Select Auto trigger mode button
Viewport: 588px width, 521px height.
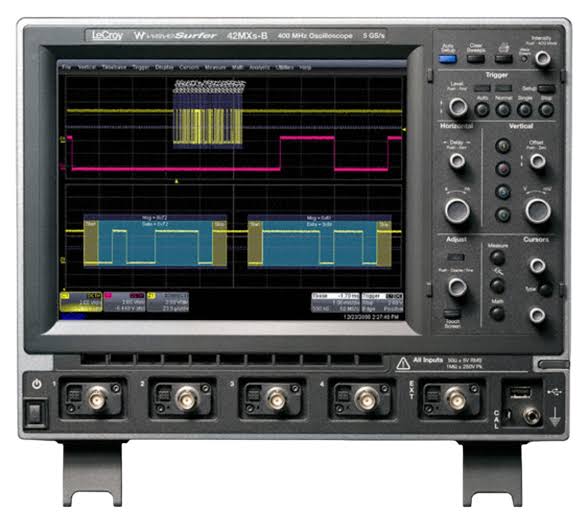(x=482, y=110)
